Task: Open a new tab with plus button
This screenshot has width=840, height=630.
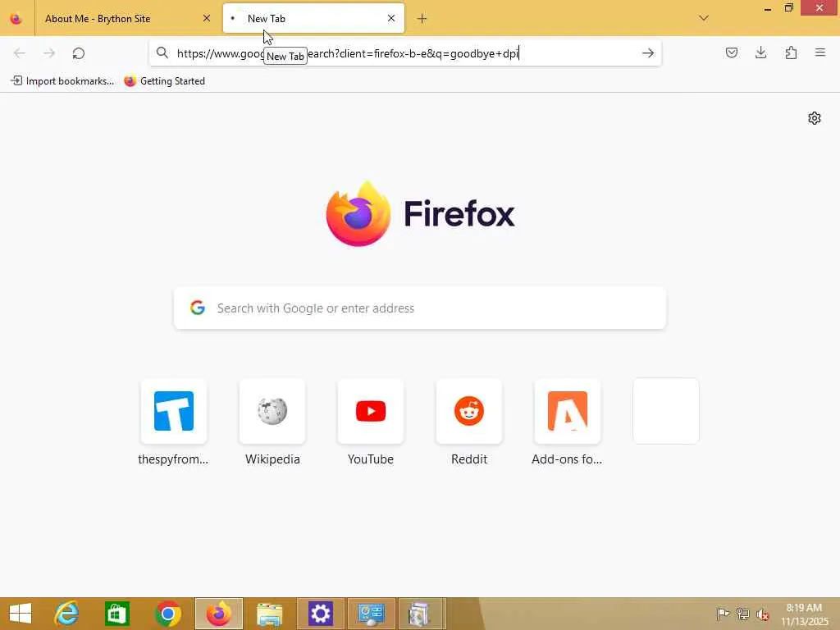Action: [x=422, y=19]
